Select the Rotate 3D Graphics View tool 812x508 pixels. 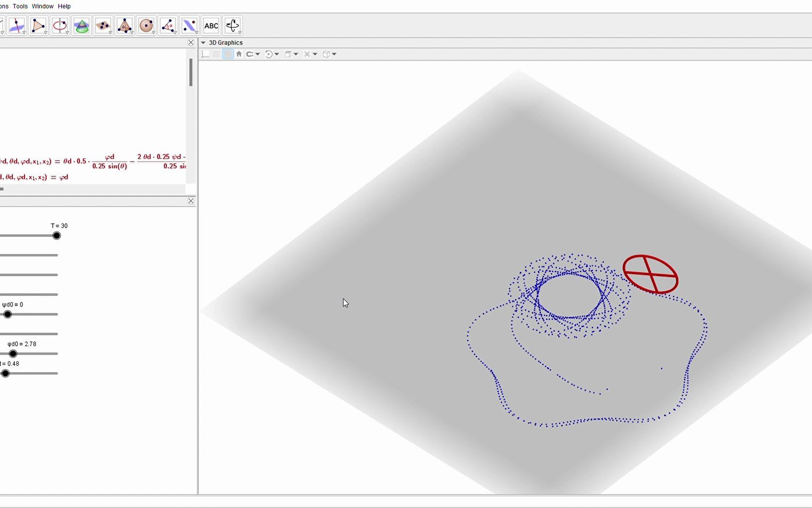click(233, 25)
